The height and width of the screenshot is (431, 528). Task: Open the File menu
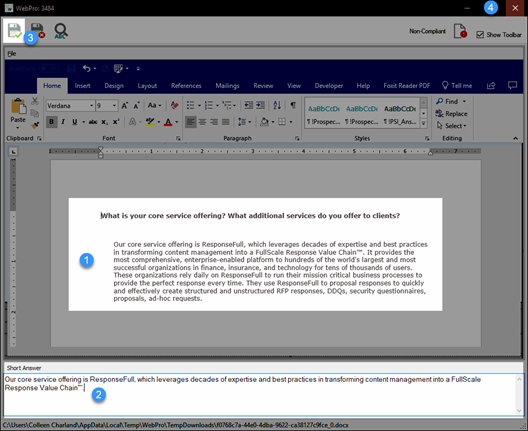12,54
